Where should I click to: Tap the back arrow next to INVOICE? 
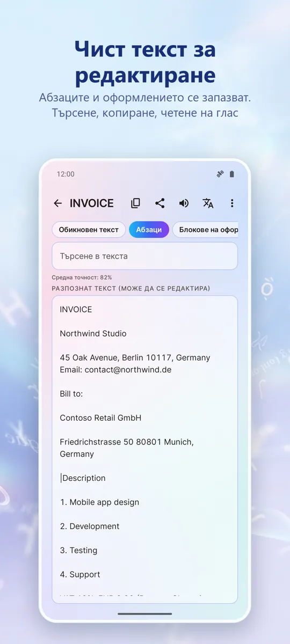pos(57,203)
